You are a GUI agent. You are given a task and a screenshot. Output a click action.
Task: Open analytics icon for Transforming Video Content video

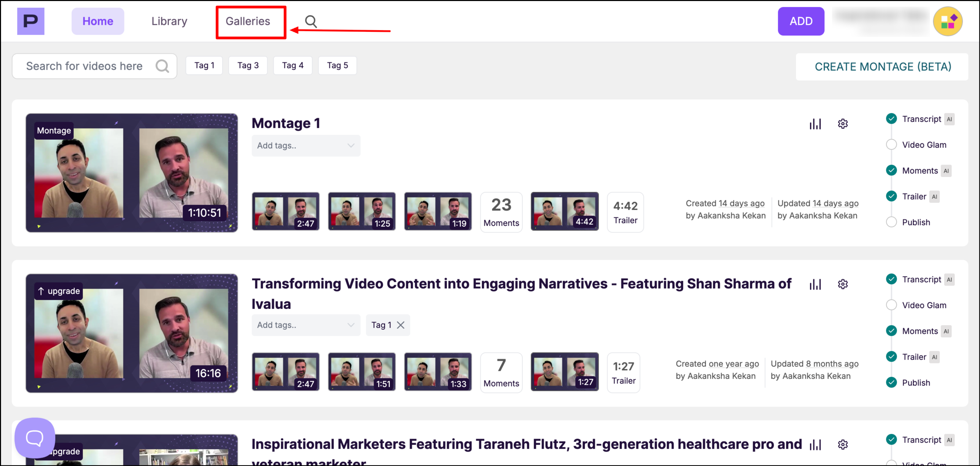click(815, 284)
